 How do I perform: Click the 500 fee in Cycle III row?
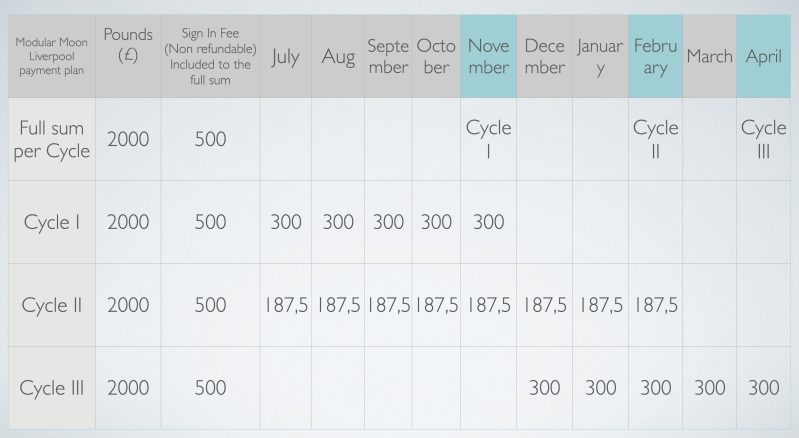pyautogui.click(x=210, y=387)
